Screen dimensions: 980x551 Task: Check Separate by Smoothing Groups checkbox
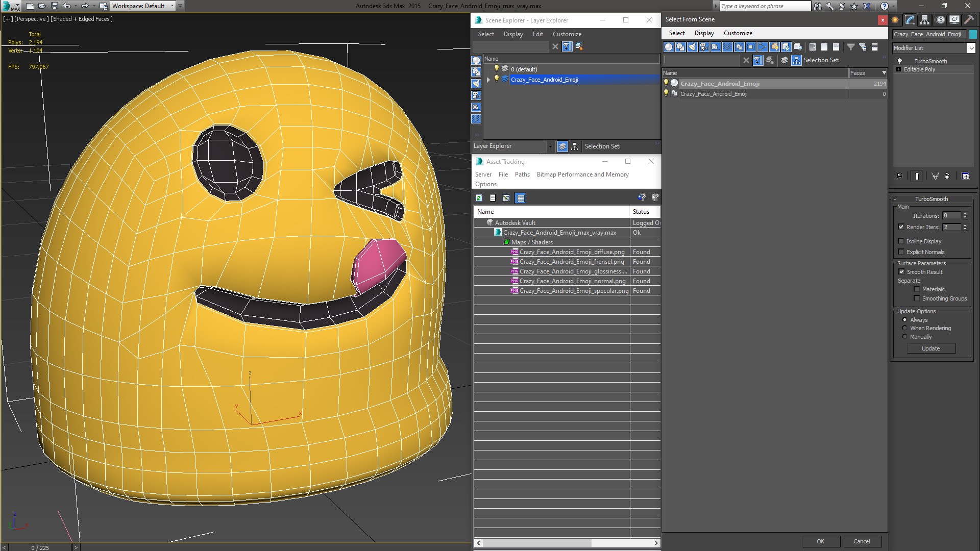(x=917, y=298)
